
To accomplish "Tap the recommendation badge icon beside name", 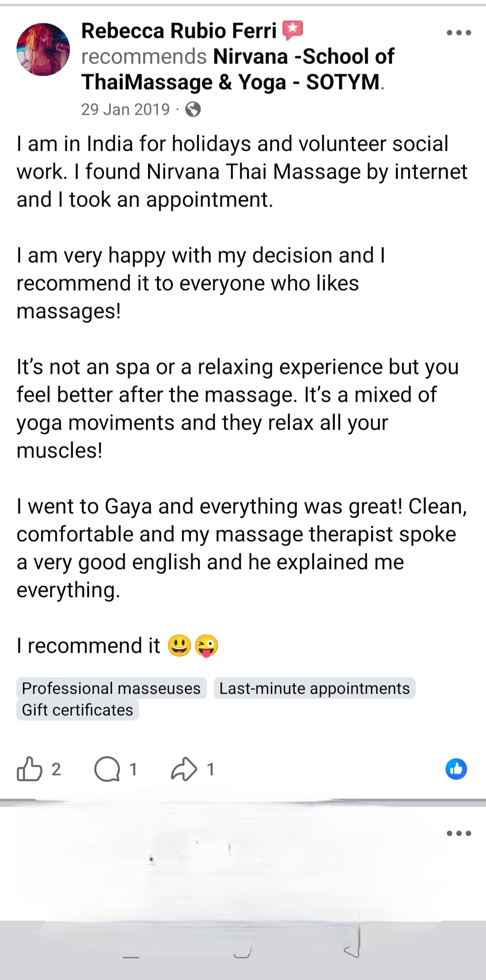I will [292, 31].
